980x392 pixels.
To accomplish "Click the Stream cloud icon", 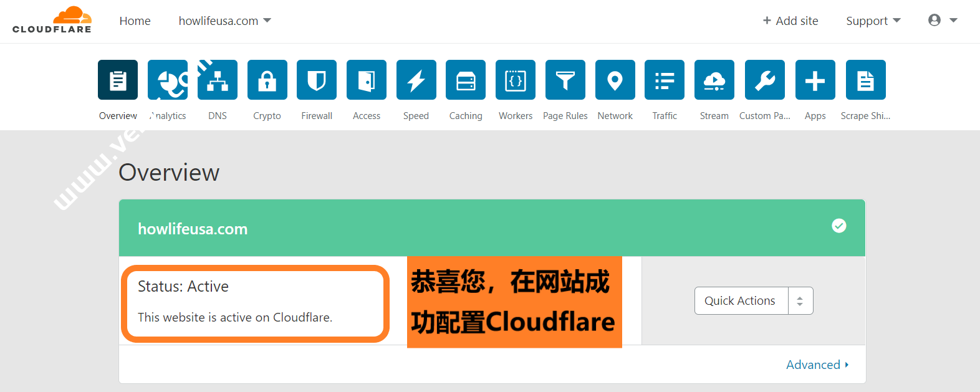I will (714, 80).
